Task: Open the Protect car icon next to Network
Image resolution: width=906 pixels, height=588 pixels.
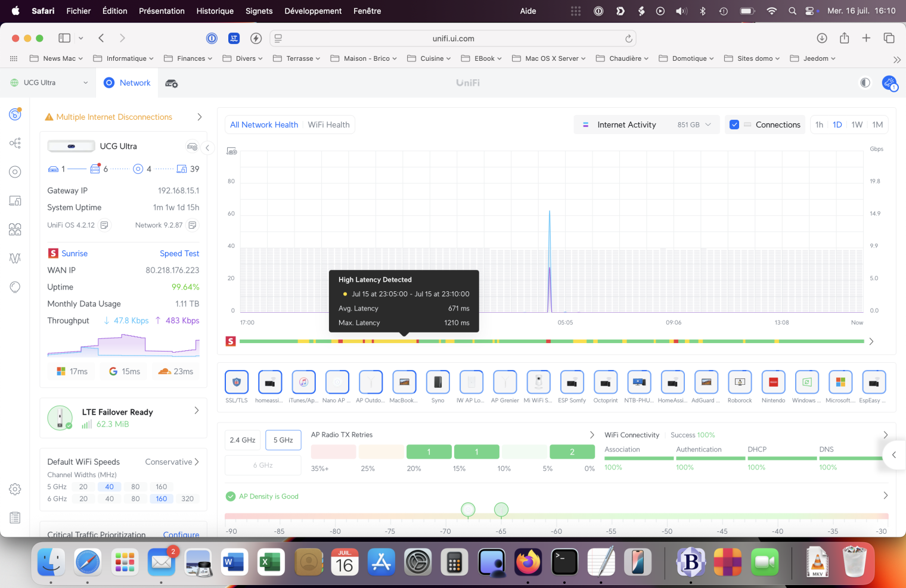Action: click(172, 83)
